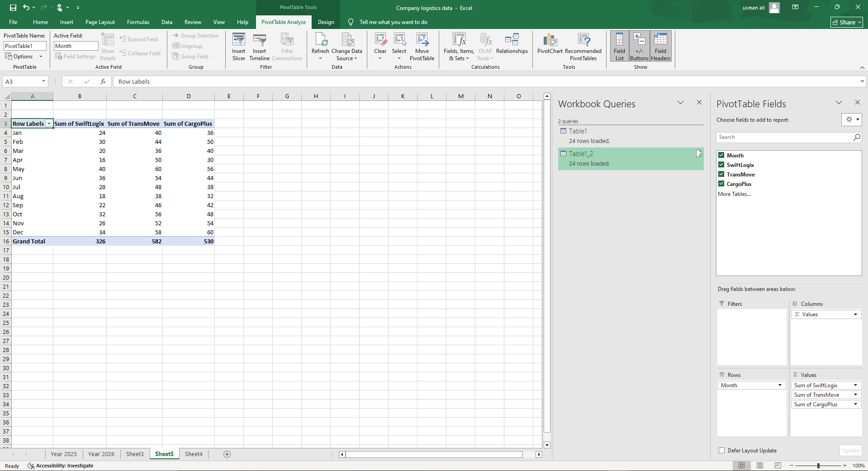This screenshot has width=868, height=471.
Task: Collapse the ribbon with the chevron
Action: [x=862, y=67]
